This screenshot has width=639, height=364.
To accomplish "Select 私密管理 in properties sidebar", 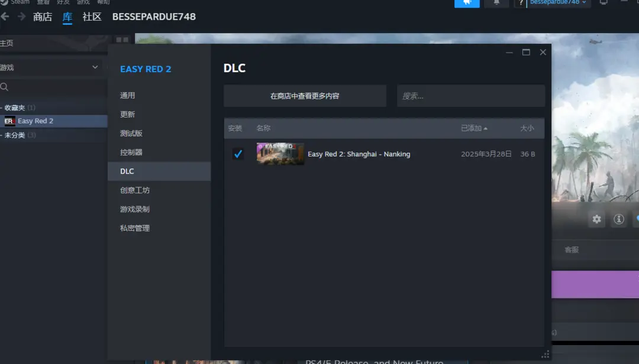I will 159,228.
